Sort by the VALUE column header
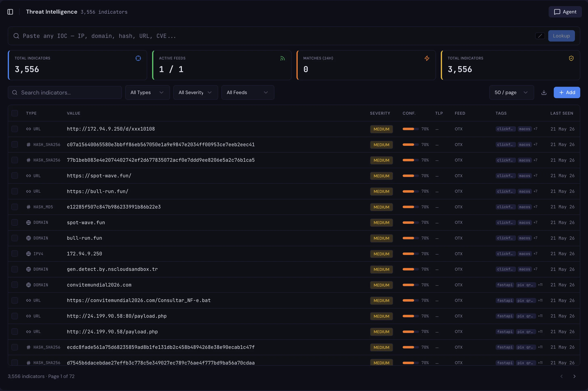The width and height of the screenshot is (588, 391). [74, 113]
